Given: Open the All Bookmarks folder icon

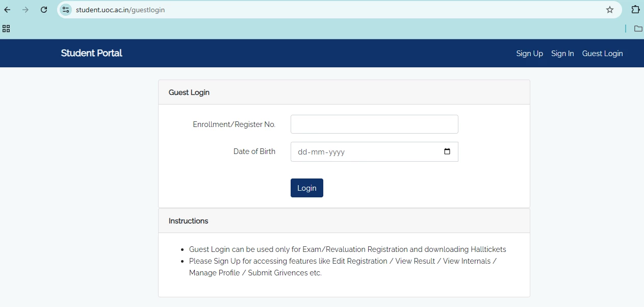Looking at the screenshot, I should click(x=638, y=29).
